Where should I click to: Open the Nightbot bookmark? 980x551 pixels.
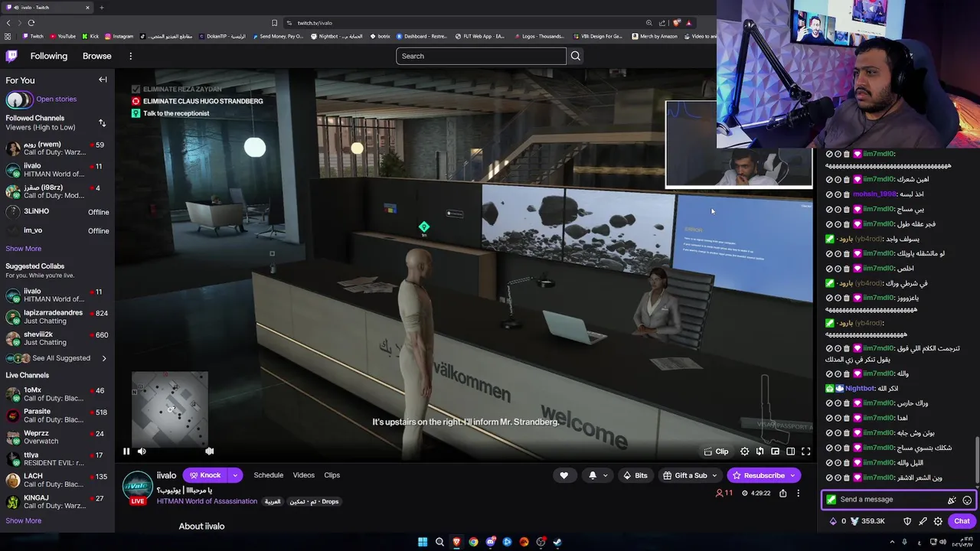[x=335, y=36]
